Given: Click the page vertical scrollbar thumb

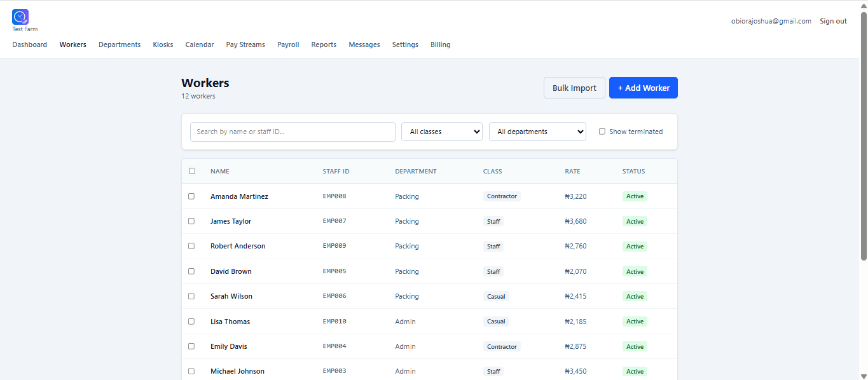Looking at the screenshot, I should click(864, 136).
